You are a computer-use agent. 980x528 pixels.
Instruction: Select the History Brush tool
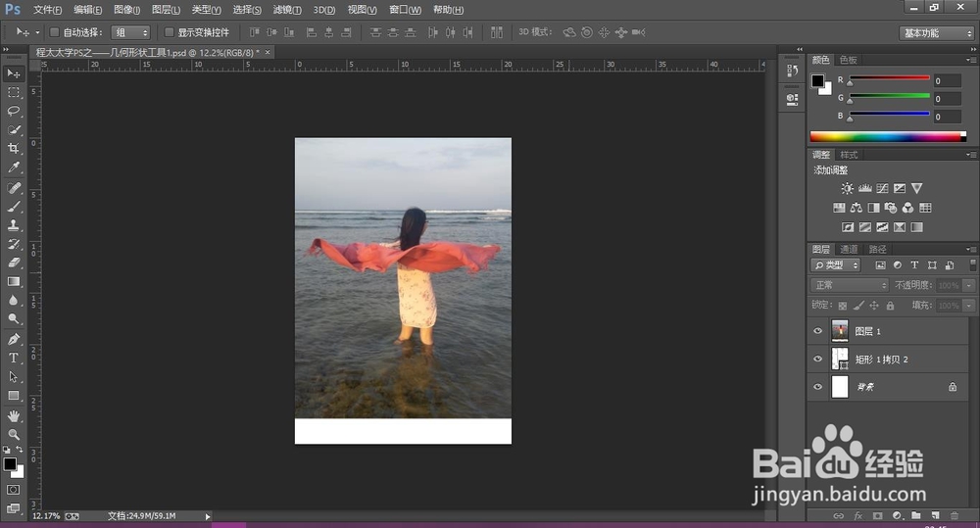tap(13, 244)
